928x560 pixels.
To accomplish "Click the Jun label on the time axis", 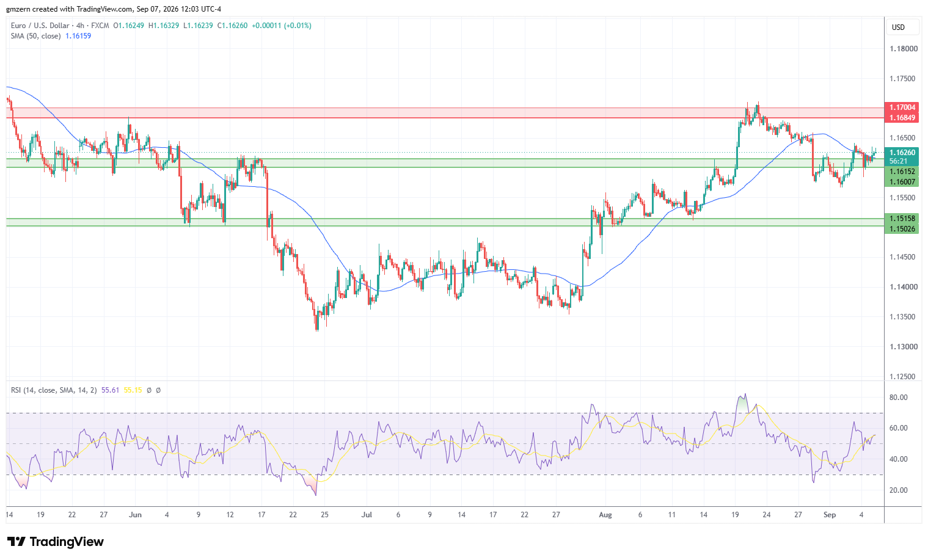I will (x=136, y=515).
